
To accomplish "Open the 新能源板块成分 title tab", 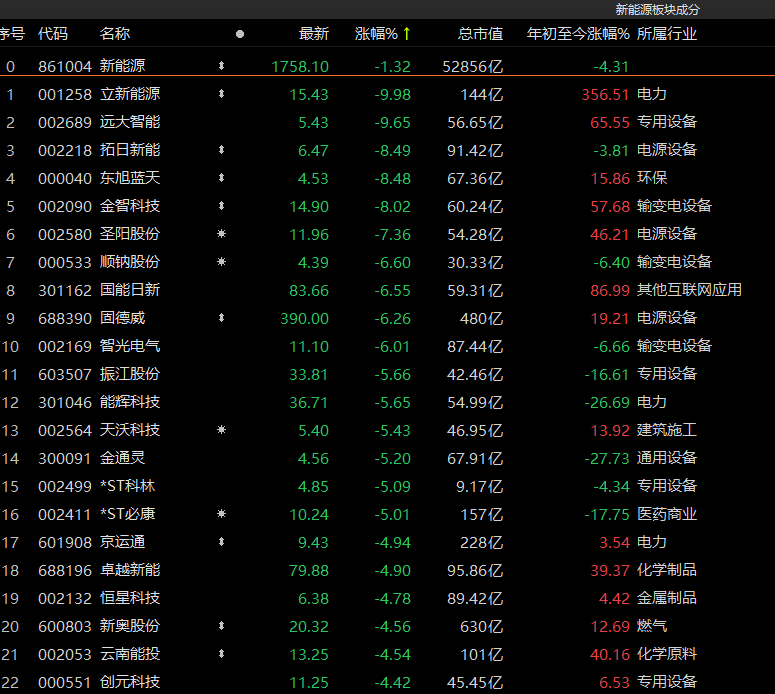I will point(657,9).
